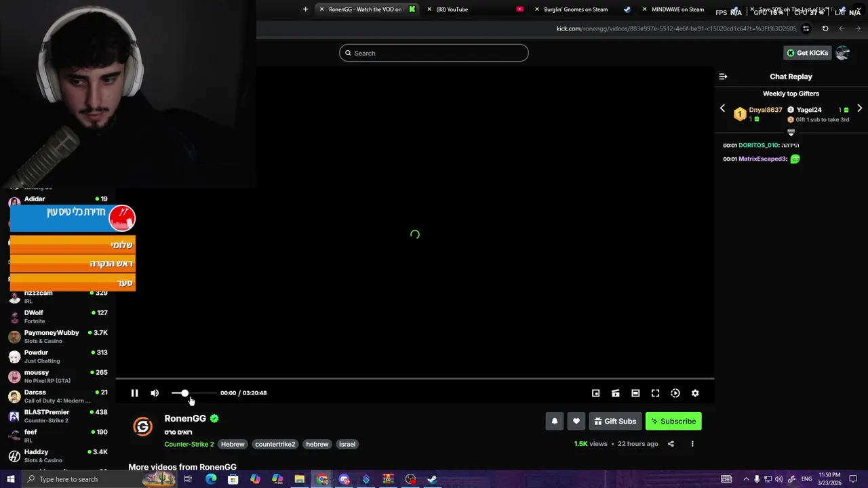
Task: Select the lowercase hebrew tag
Action: [317, 444]
